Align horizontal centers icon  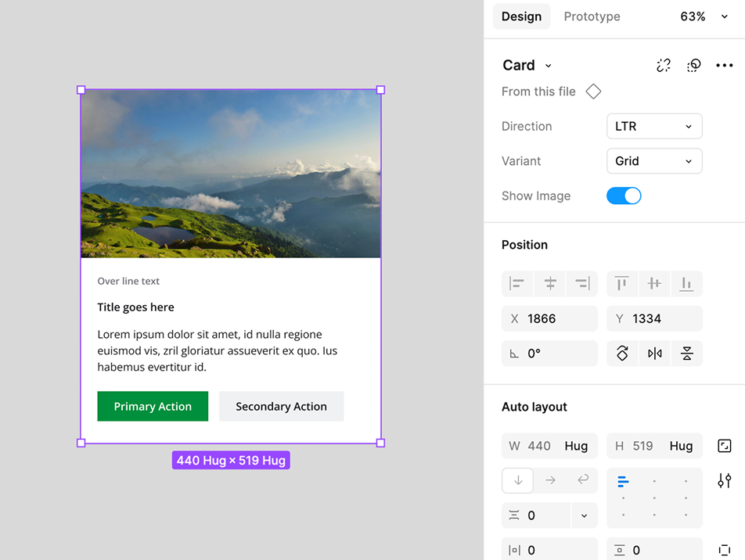pyautogui.click(x=549, y=284)
